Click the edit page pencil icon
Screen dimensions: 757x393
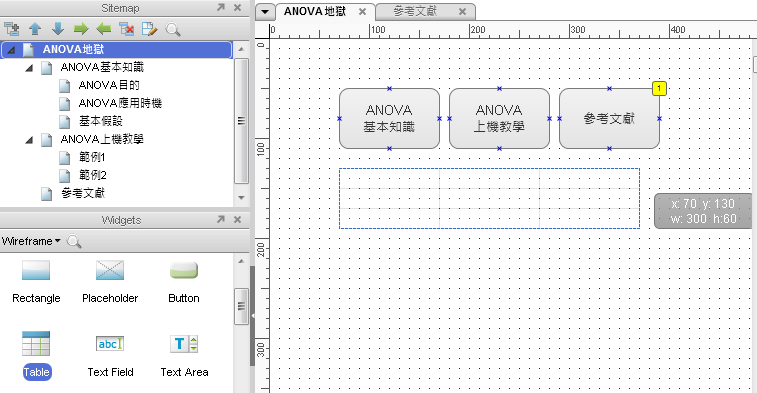pyautogui.click(x=150, y=29)
